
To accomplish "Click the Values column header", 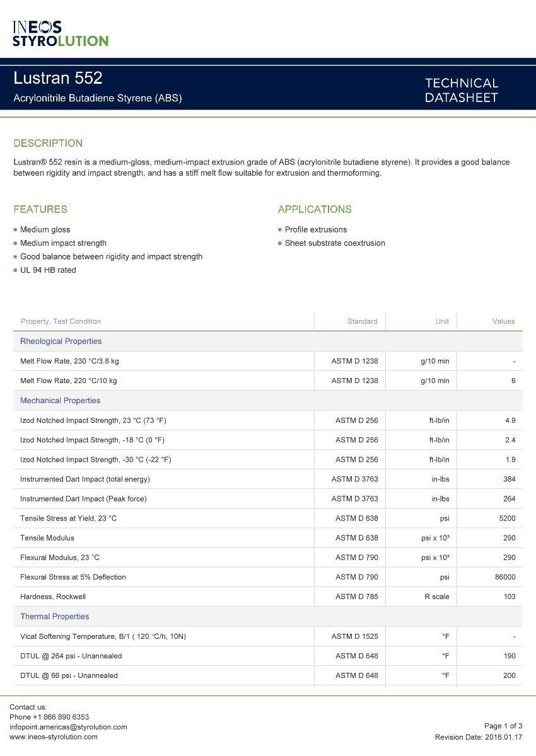I will (503, 321).
